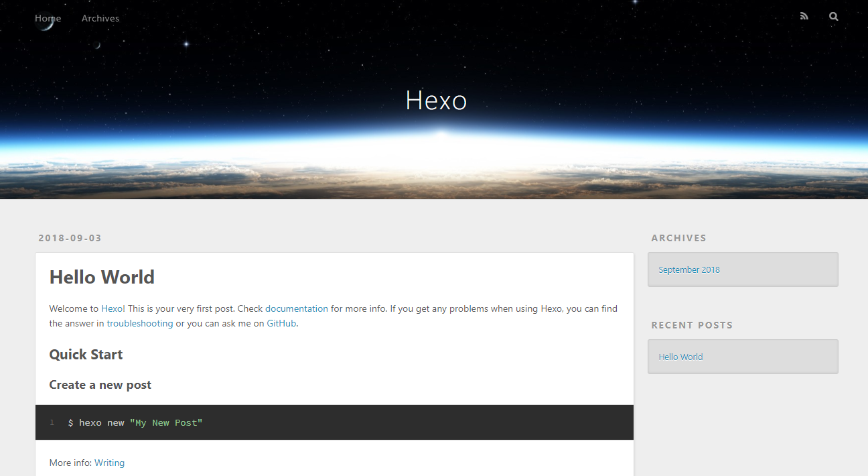Click the Hexo site title in the banner
The image size is (868, 476).
(436, 101)
